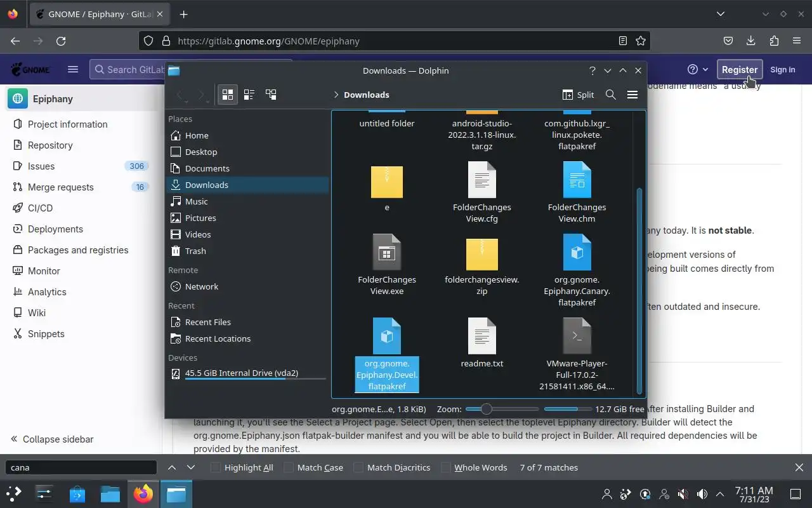Adjust the Dolphin zoom slider

[x=502, y=409]
